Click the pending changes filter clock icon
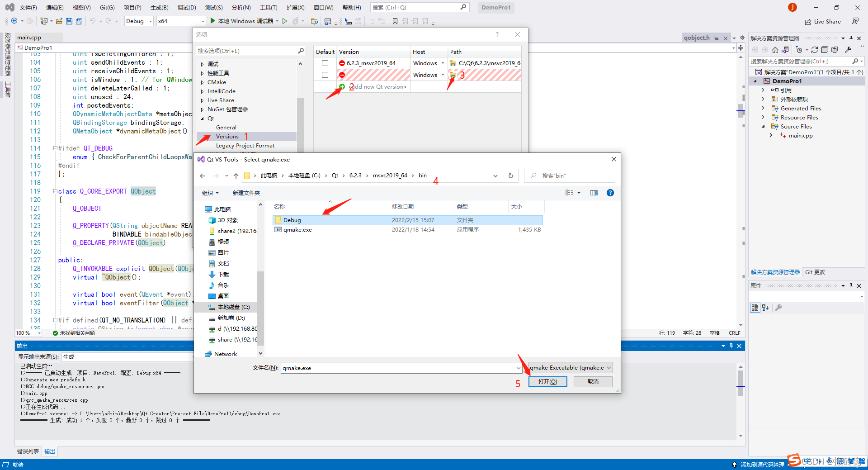 pos(799,50)
